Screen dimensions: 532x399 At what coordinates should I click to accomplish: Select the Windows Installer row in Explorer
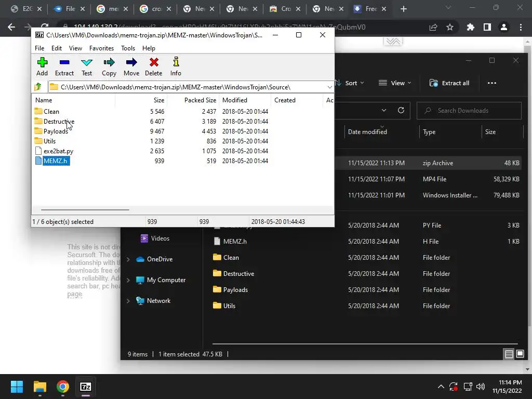click(x=428, y=195)
